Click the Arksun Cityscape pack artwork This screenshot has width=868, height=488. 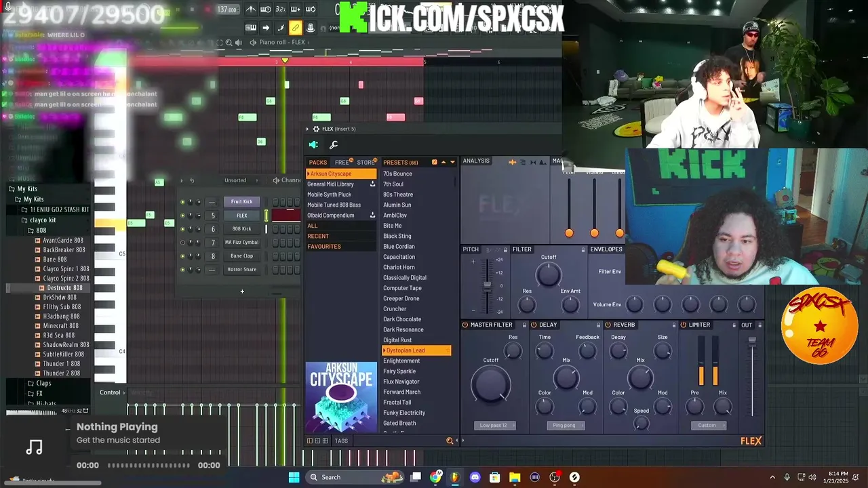pyautogui.click(x=341, y=398)
